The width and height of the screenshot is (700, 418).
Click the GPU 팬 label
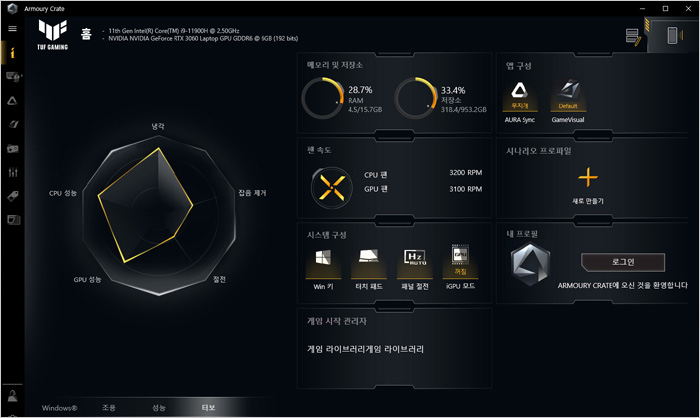376,189
